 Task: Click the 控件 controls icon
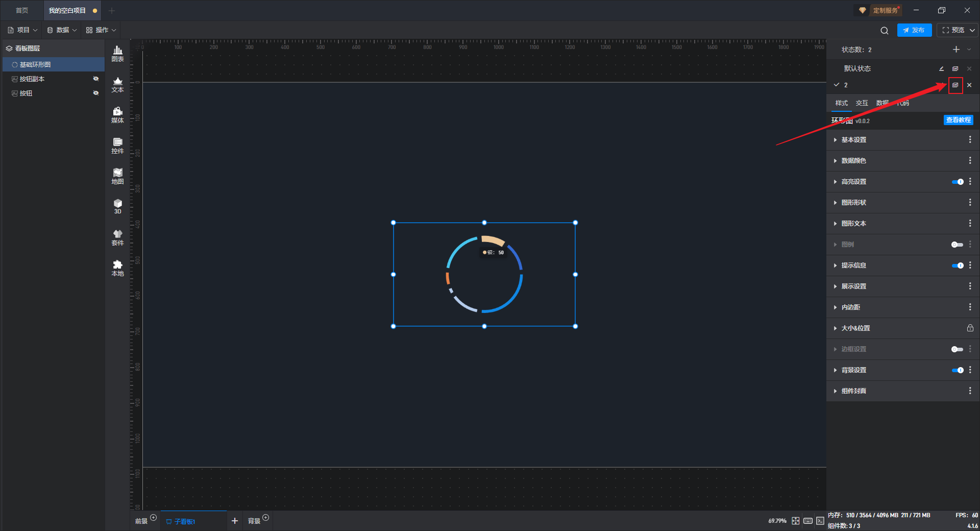117,145
